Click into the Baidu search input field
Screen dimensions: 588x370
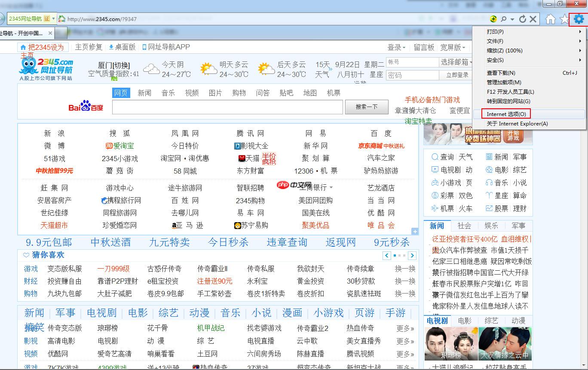pyautogui.click(x=227, y=107)
